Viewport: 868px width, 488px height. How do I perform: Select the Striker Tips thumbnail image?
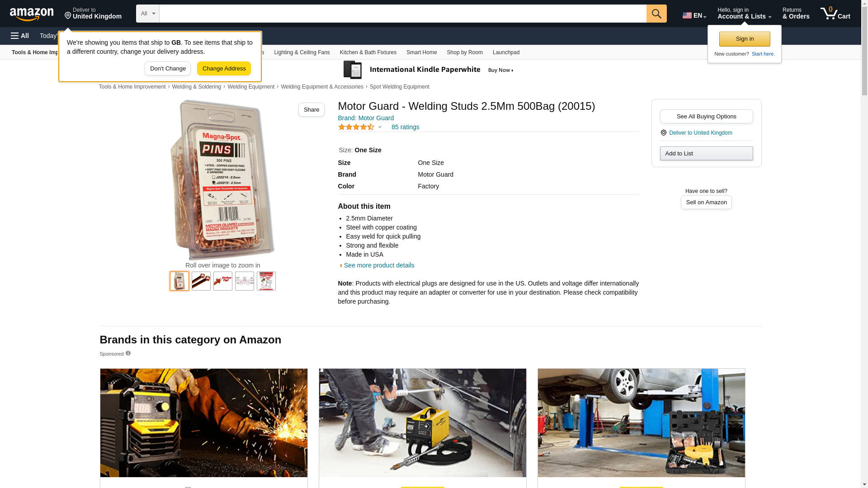pyautogui.click(x=223, y=281)
